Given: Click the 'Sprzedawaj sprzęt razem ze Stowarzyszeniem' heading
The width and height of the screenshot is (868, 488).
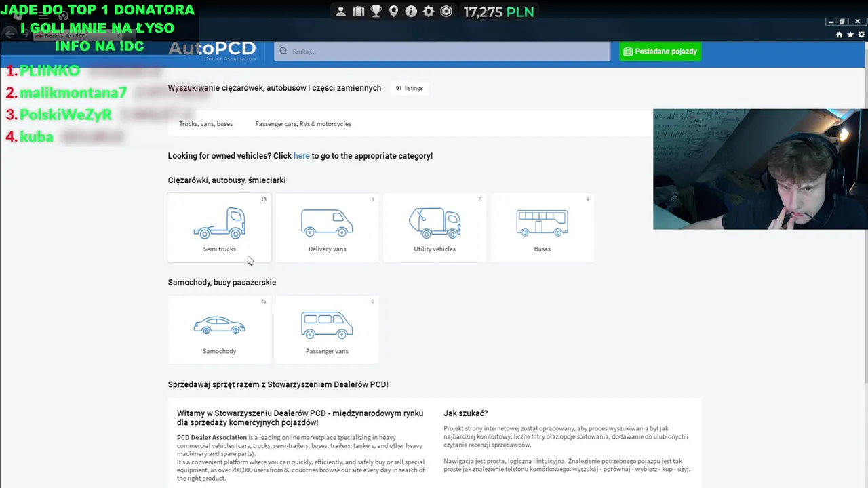Looking at the screenshot, I should (x=278, y=384).
